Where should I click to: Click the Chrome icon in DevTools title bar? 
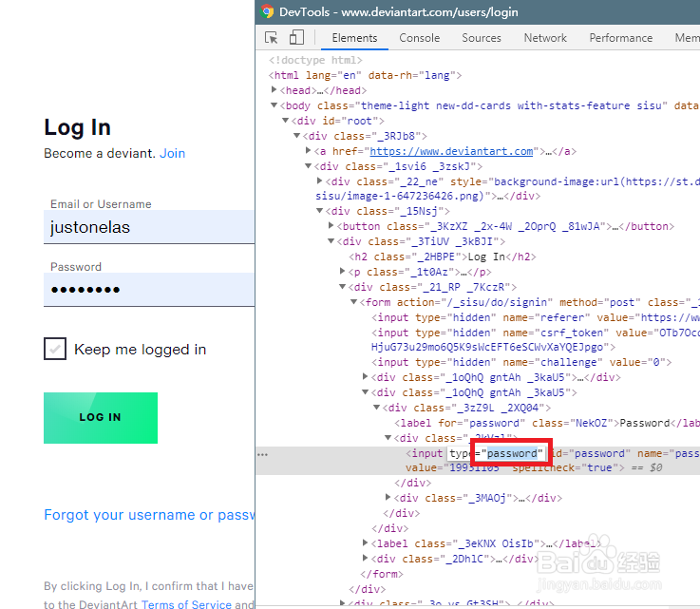(x=268, y=11)
